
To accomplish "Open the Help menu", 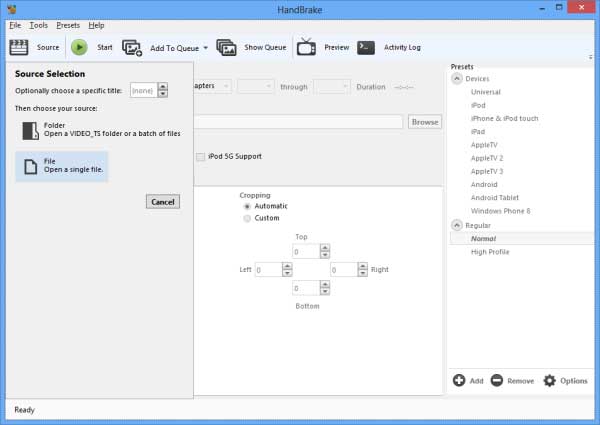I will 96,25.
